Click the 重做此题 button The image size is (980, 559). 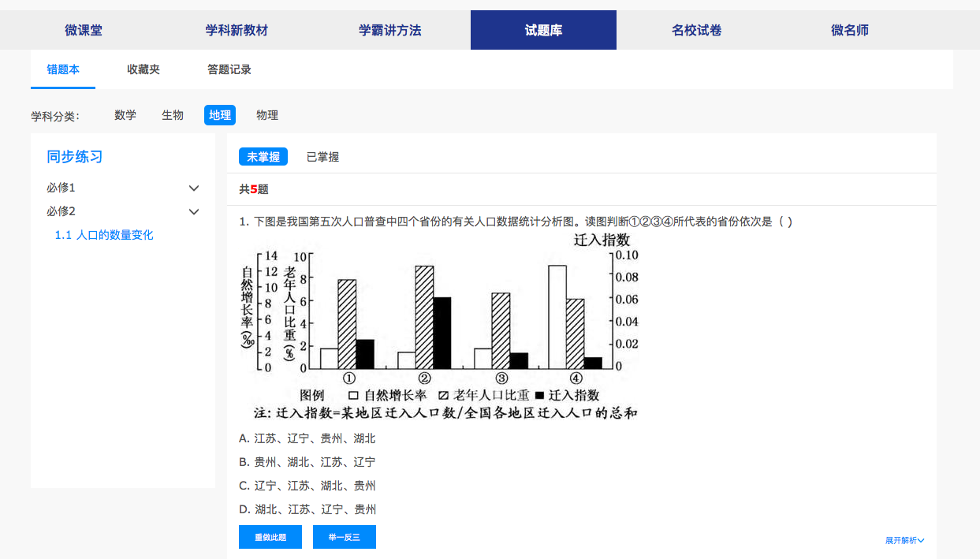click(x=270, y=537)
